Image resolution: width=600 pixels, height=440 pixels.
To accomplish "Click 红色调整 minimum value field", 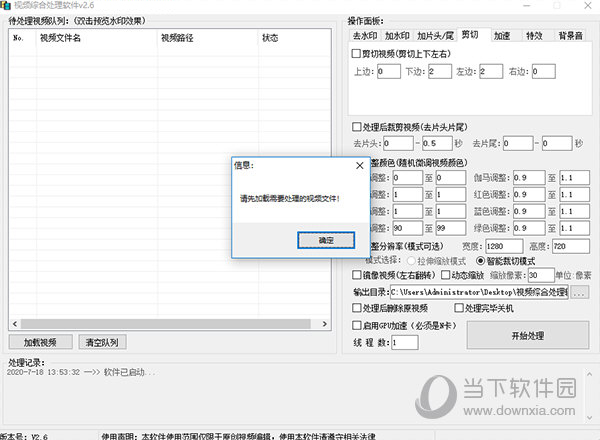I will tap(529, 195).
